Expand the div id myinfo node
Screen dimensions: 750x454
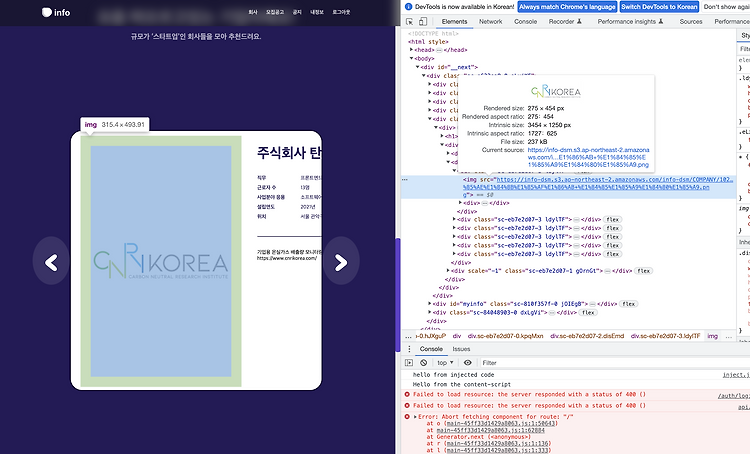430,304
